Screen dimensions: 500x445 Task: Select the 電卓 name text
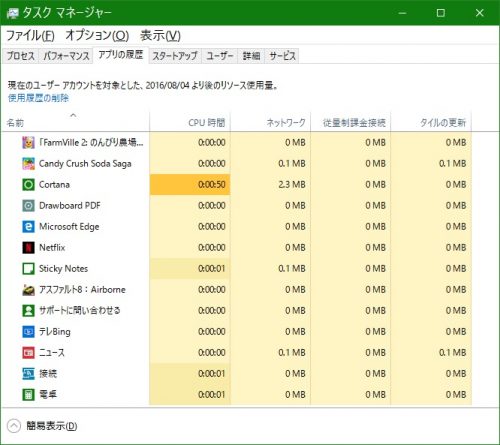coord(48,395)
